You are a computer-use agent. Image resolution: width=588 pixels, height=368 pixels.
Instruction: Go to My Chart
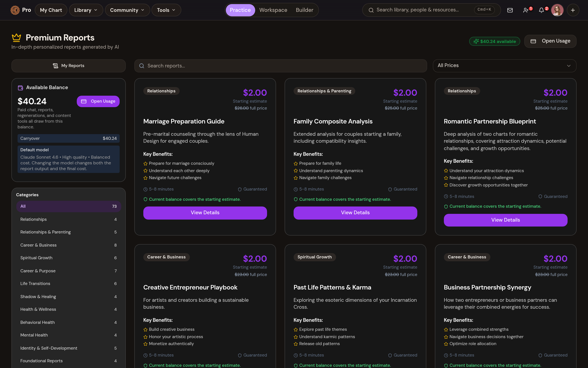click(51, 10)
